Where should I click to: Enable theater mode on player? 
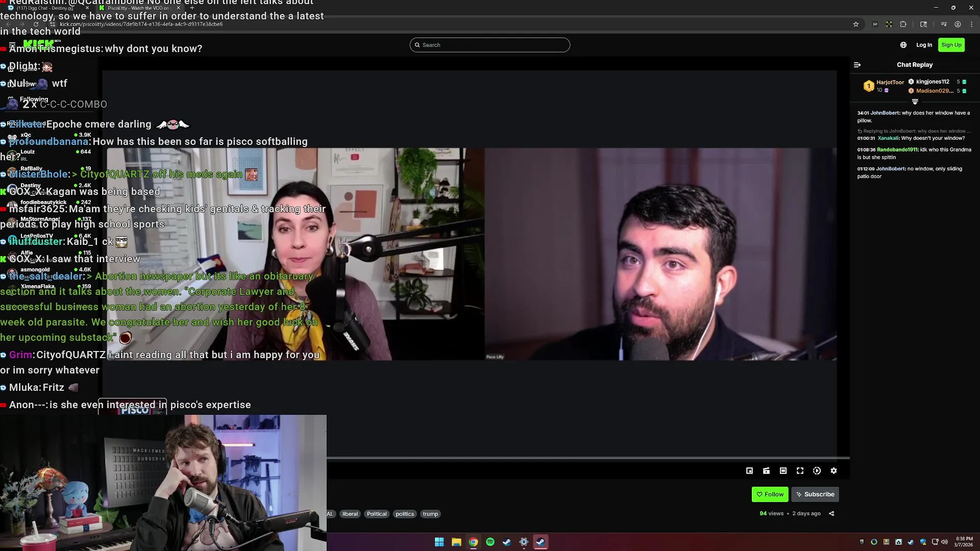[x=783, y=471]
